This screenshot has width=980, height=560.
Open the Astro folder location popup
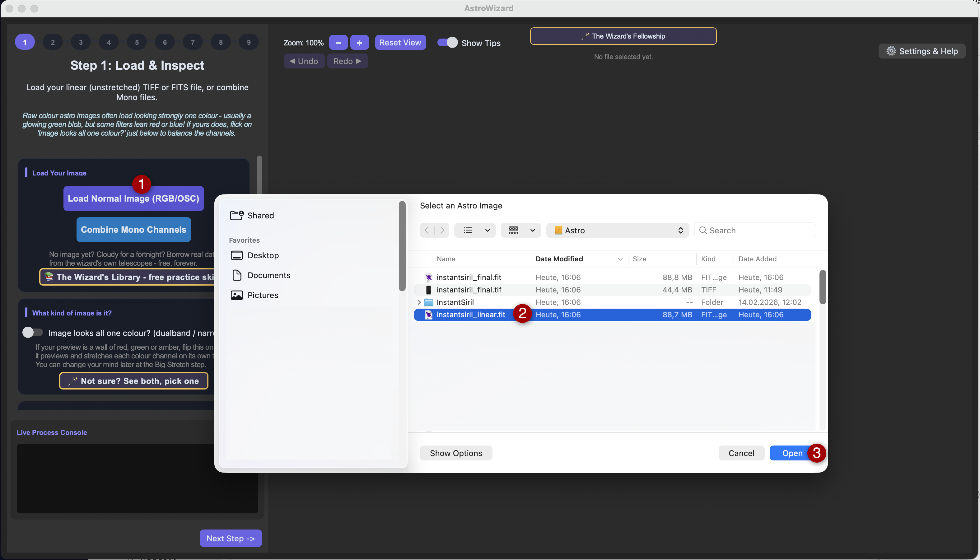(618, 231)
